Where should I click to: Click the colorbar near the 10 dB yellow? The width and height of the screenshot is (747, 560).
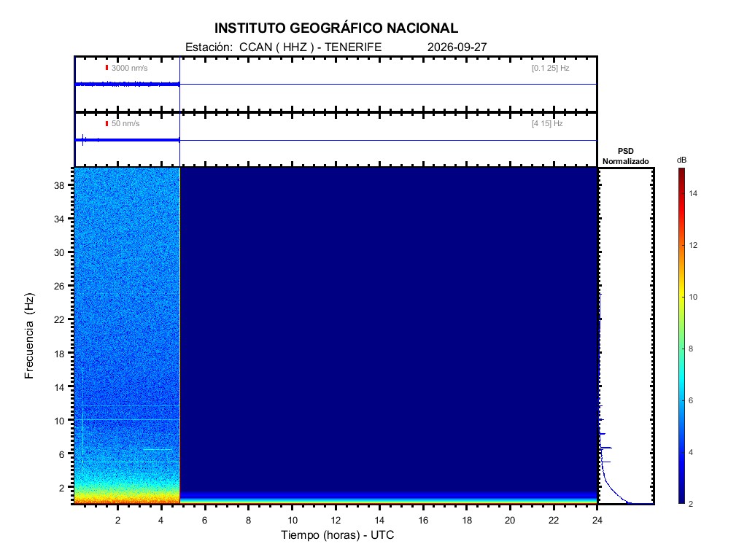coord(682,297)
